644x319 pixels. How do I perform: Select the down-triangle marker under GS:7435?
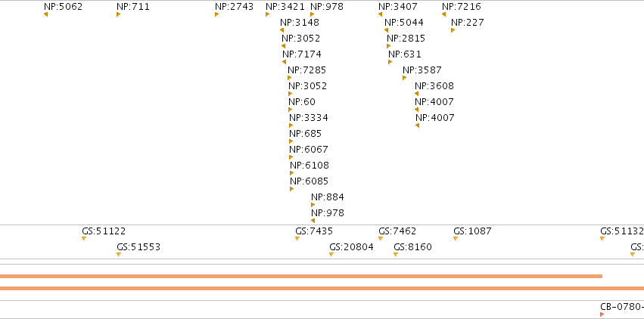pyautogui.click(x=297, y=239)
